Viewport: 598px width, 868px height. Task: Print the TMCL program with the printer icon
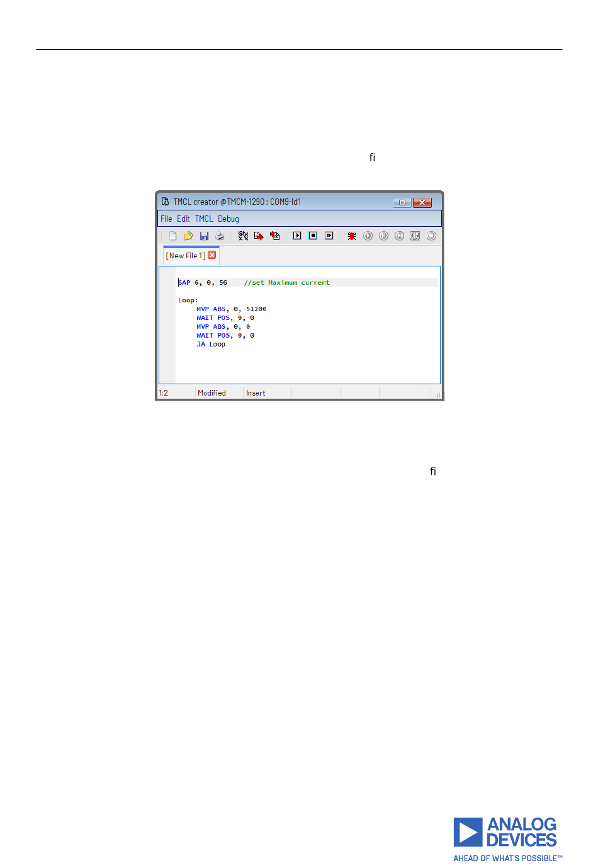(x=220, y=236)
